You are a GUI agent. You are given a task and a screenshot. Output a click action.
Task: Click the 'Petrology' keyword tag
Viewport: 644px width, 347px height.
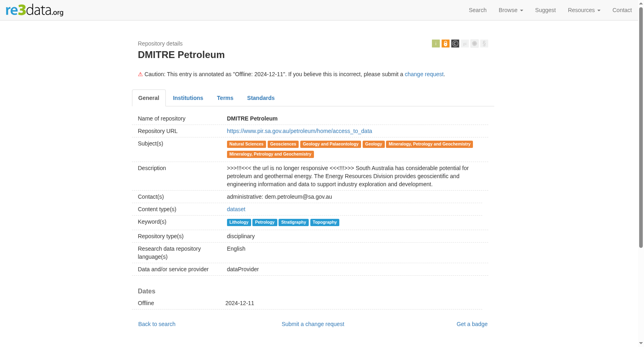265,222
